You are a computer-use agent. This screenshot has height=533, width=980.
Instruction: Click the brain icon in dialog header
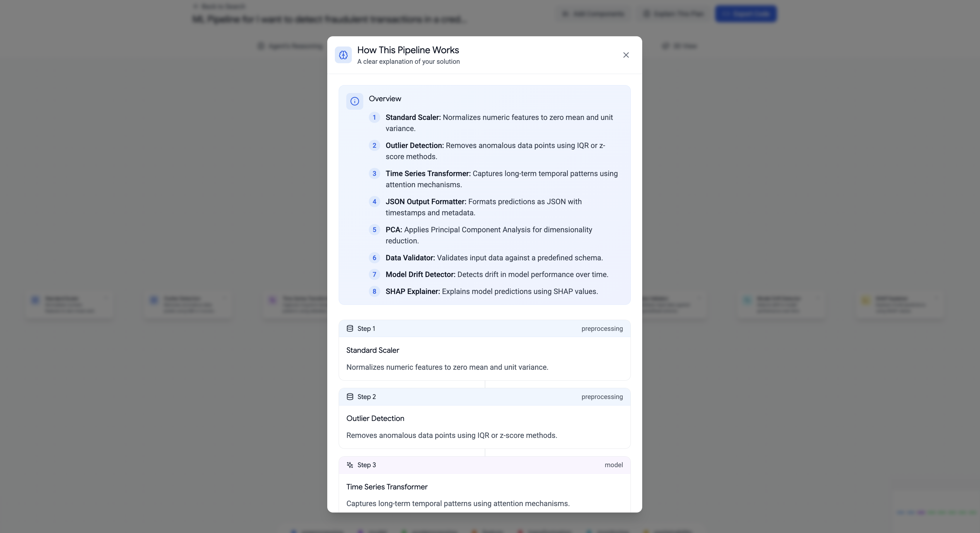click(343, 55)
